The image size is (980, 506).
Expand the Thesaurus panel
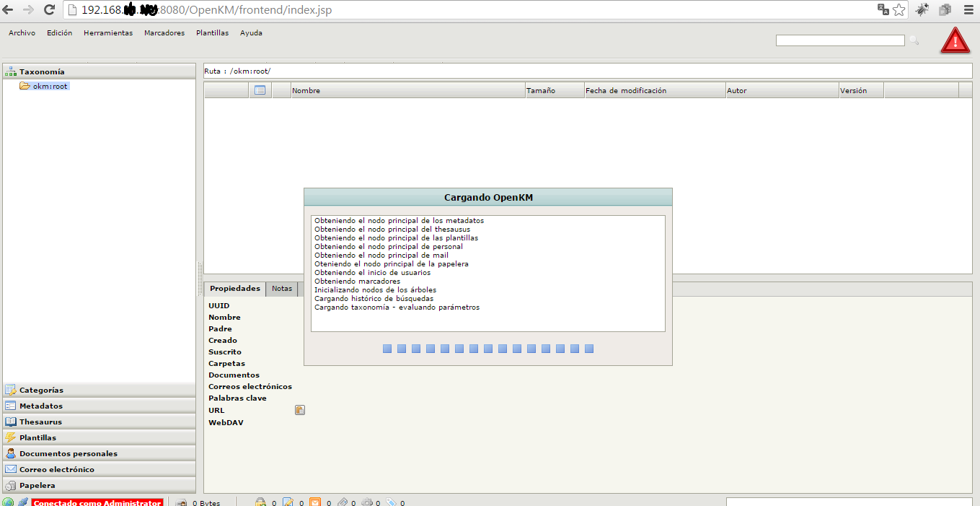(x=40, y=422)
